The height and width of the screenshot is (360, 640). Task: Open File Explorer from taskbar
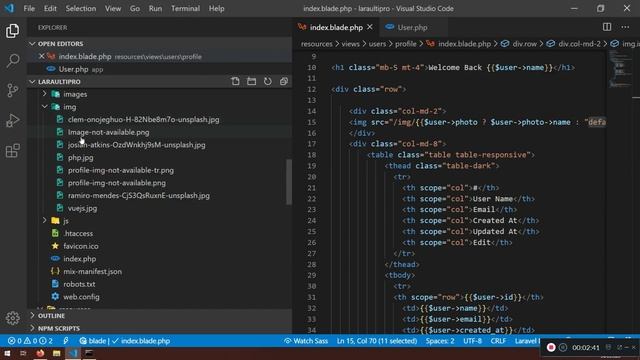tap(56, 353)
